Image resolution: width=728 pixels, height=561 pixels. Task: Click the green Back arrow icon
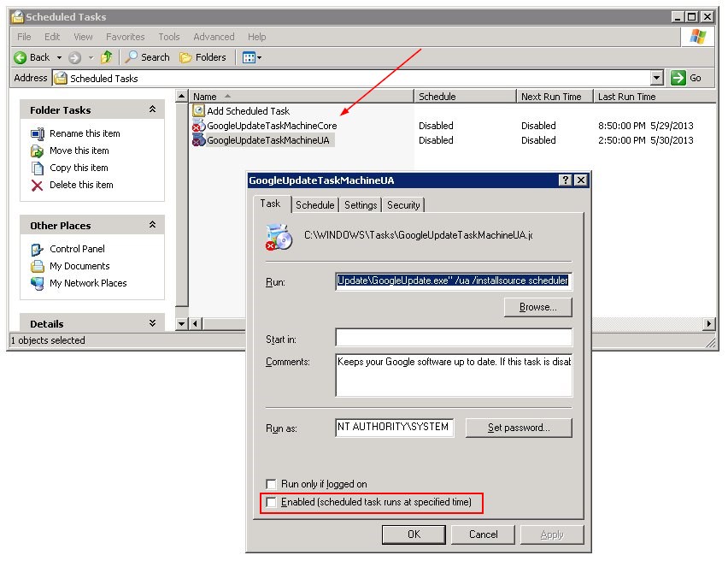coord(20,57)
